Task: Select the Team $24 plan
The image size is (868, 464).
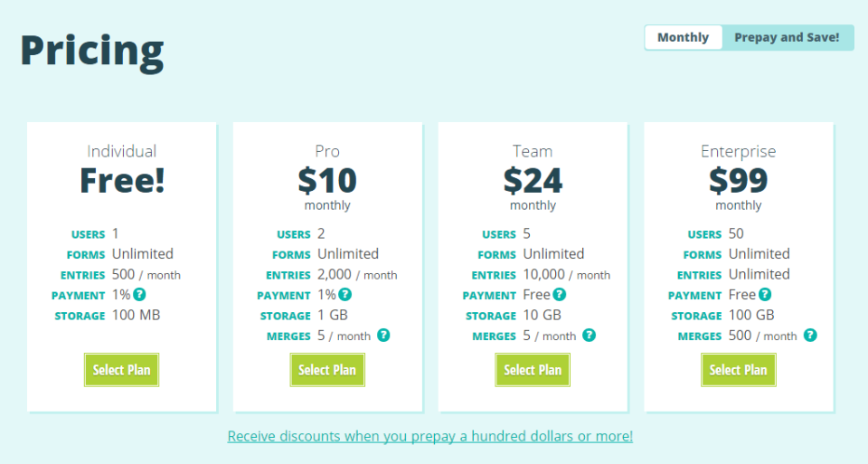Action: (x=533, y=370)
